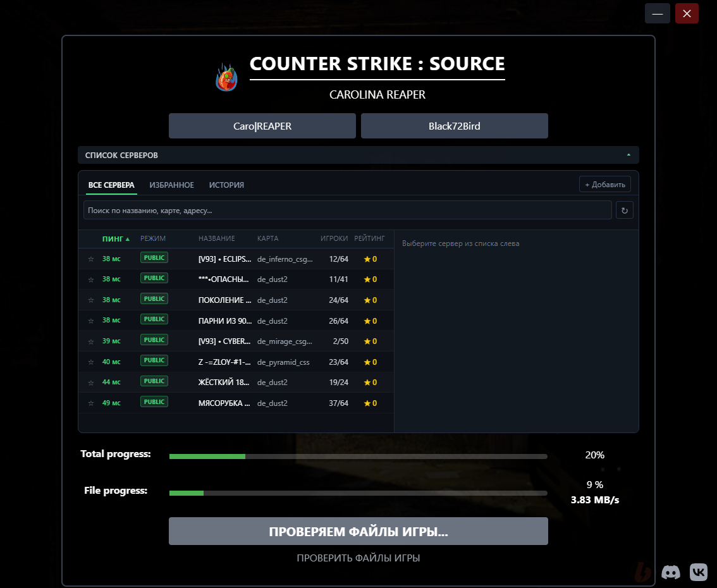
Task: Favorite the Z -=ZLOY-#1- server star
Action: tap(91, 362)
